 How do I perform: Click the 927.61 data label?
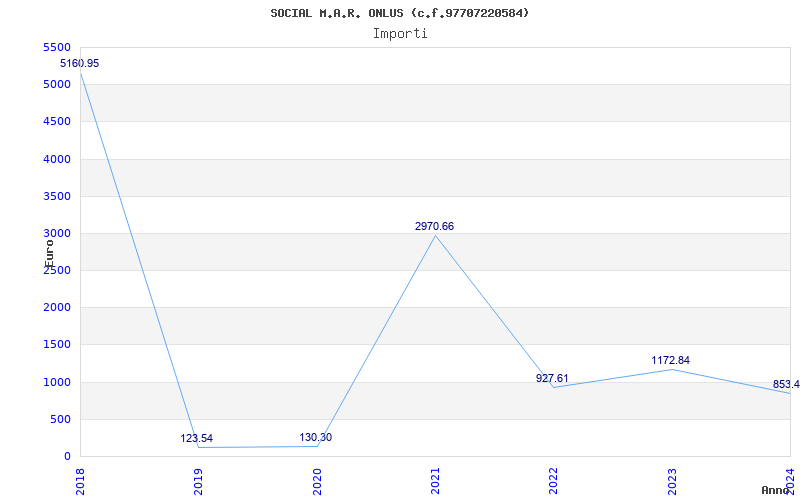coord(552,378)
